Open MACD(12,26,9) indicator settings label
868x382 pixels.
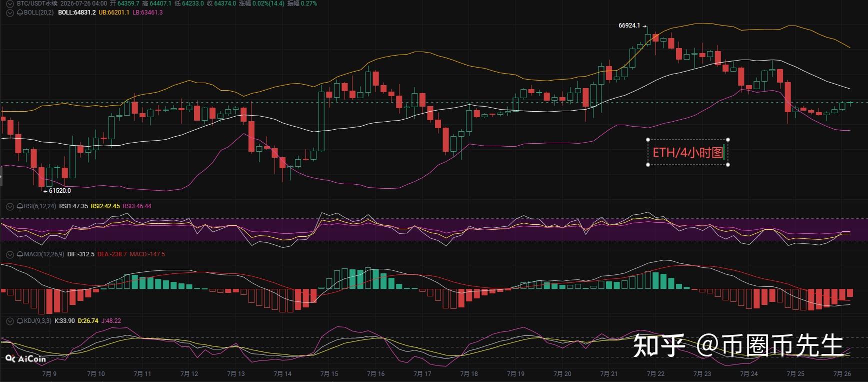click(44, 254)
